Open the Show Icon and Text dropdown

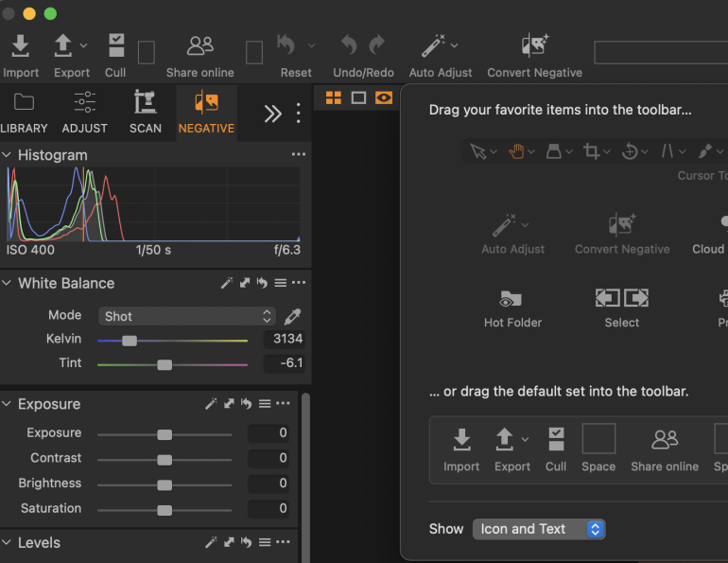click(x=539, y=529)
